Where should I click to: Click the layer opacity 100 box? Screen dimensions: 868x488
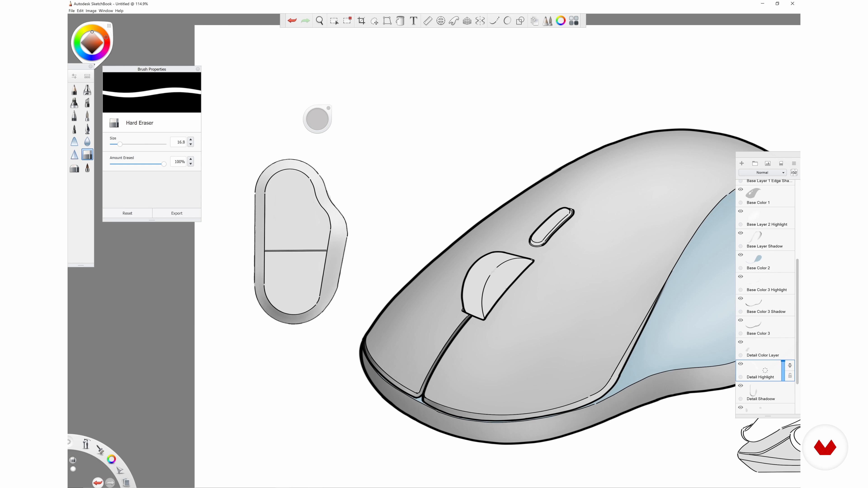pos(794,172)
